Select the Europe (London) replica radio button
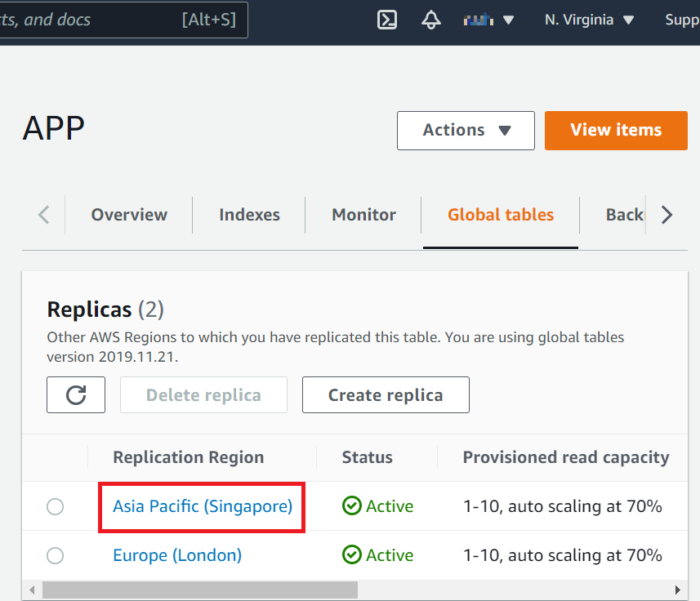The image size is (700, 601). pyautogui.click(x=55, y=556)
